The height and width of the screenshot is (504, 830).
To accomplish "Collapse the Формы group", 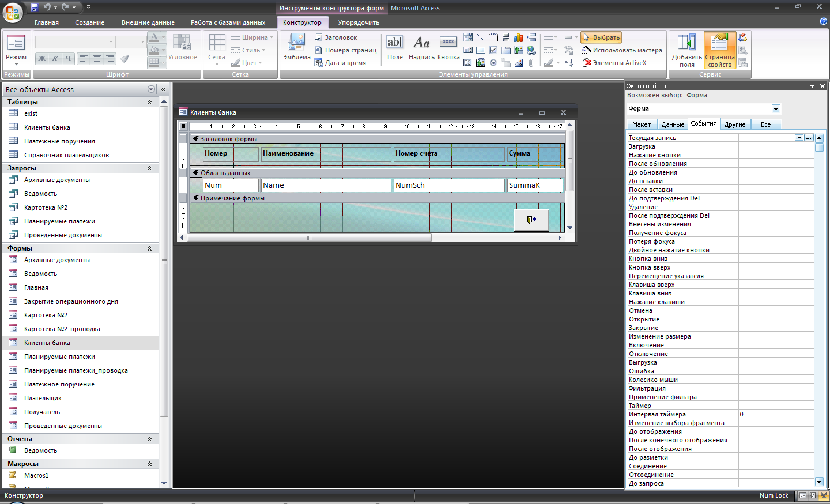I will (149, 248).
